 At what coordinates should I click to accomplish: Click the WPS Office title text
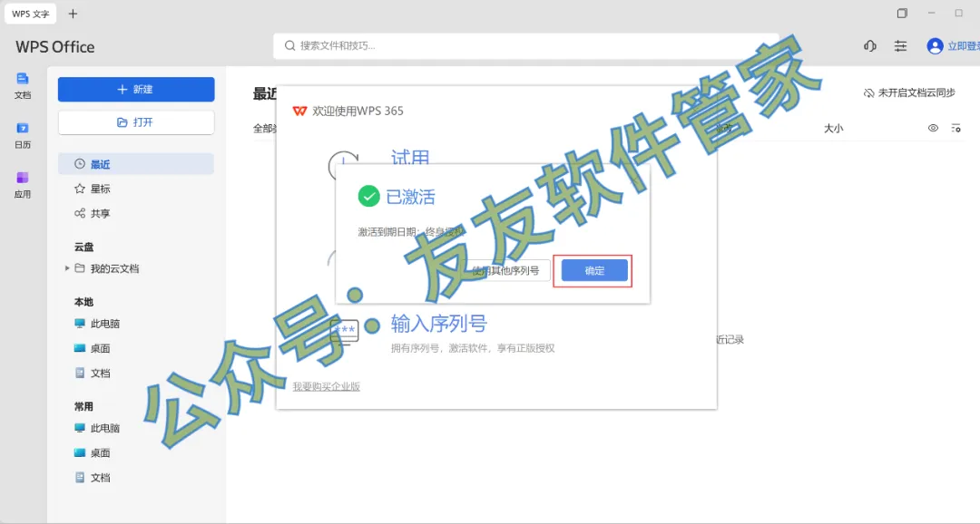[55, 47]
